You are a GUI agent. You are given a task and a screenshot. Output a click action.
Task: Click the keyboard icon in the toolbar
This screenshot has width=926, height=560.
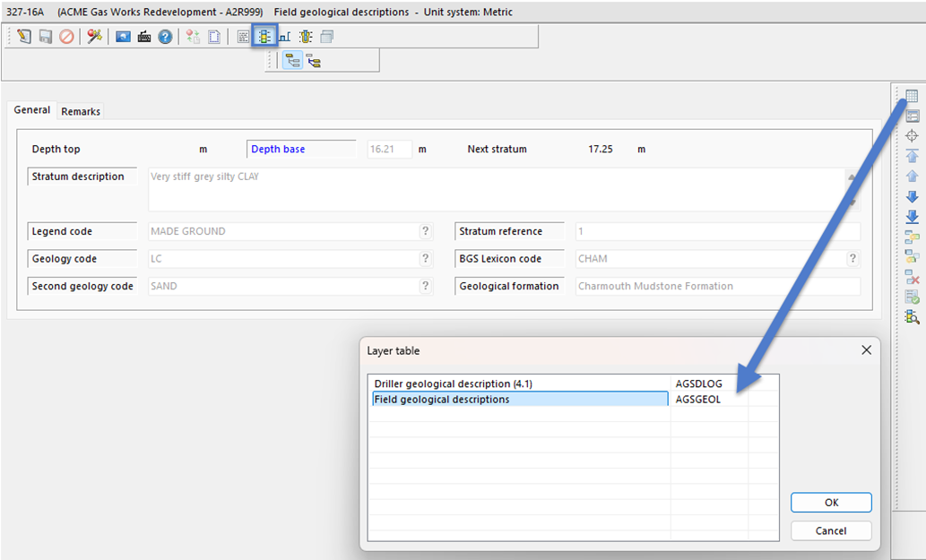(144, 37)
